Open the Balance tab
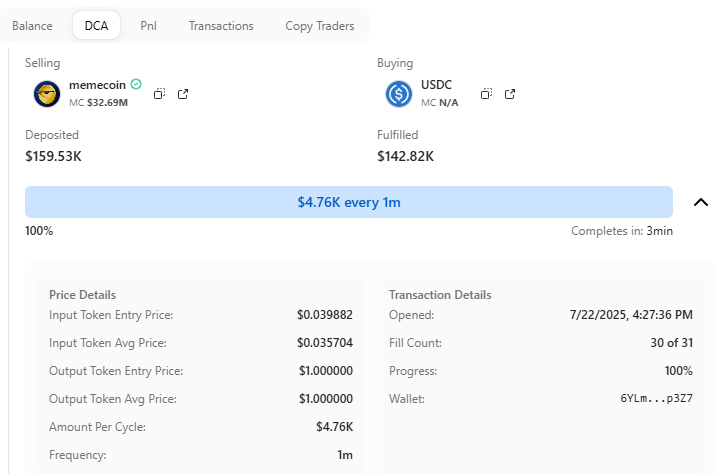This screenshot has width=728, height=474. tap(32, 26)
